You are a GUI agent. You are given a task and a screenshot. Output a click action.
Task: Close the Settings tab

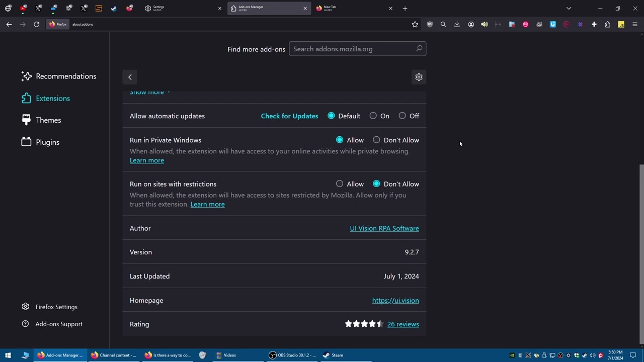pos(219,9)
